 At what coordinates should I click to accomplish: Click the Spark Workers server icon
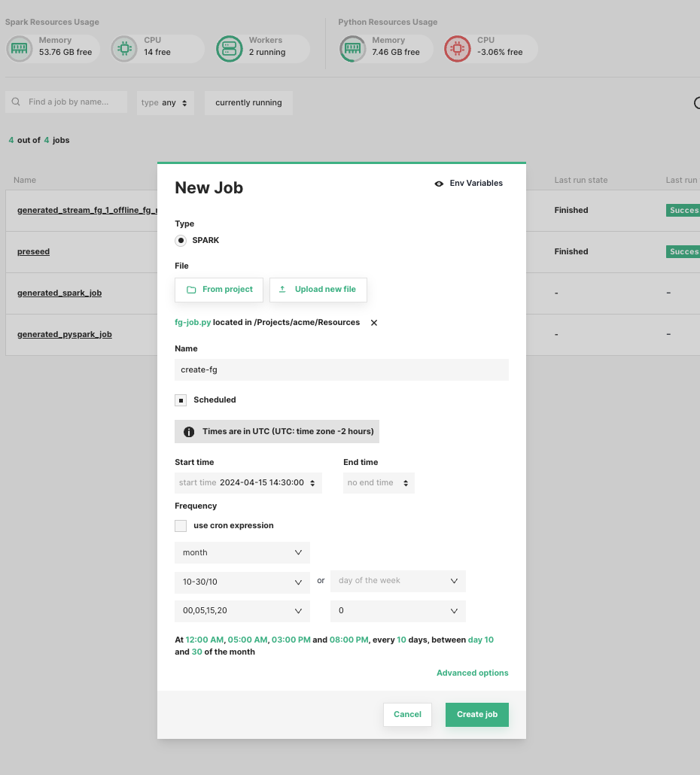coord(229,49)
